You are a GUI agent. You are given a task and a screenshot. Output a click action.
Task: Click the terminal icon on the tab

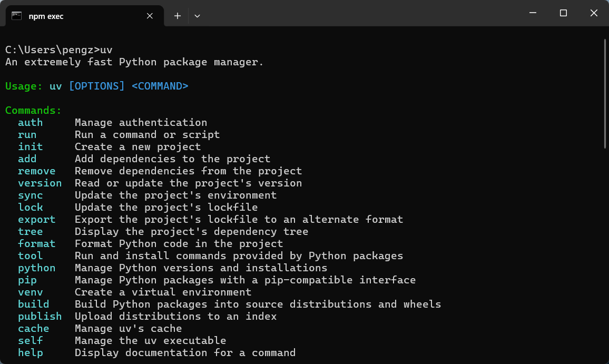click(x=17, y=16)
